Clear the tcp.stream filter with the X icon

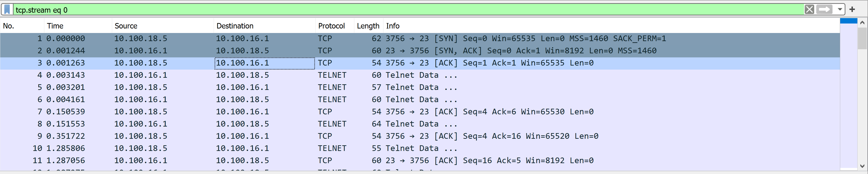(809, 9)
